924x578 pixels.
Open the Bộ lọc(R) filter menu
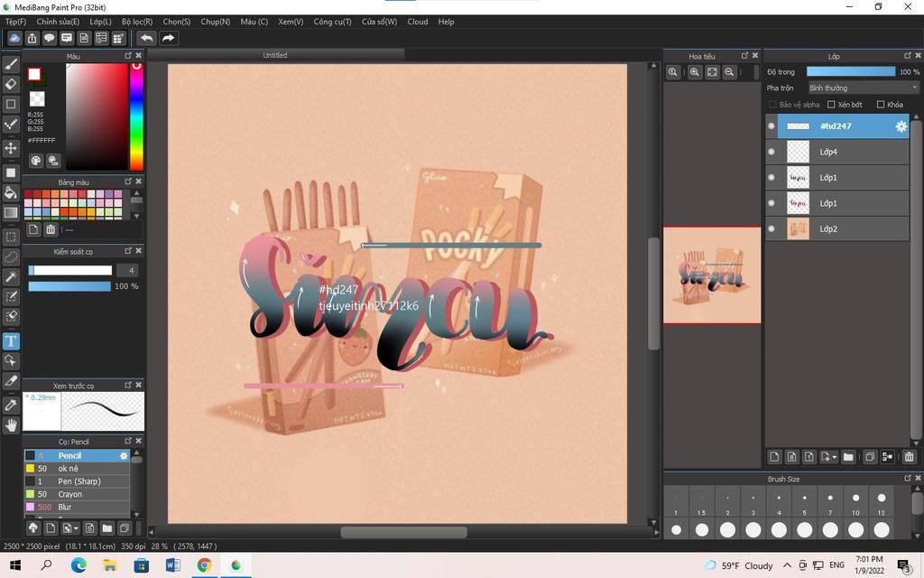coord(137,22)
